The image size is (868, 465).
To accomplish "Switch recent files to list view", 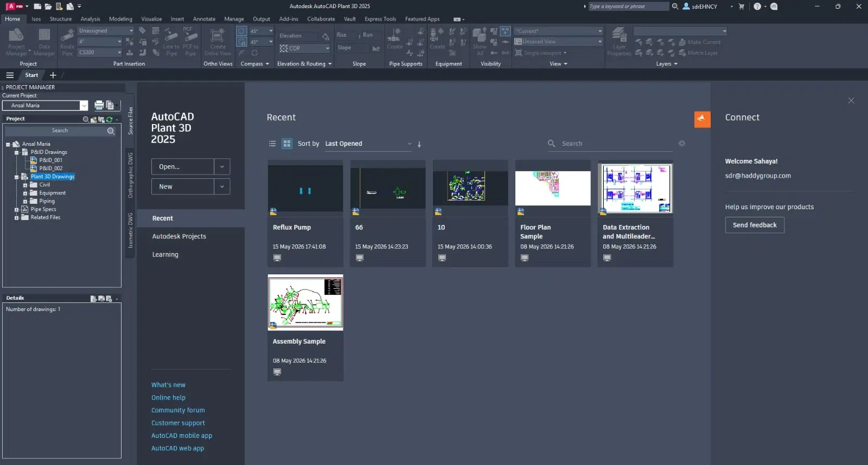I will coord(272,144).
